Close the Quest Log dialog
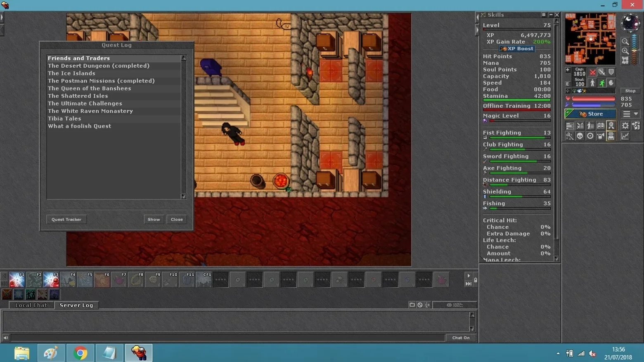Viewport: 644px width, 362px height. 177,220
